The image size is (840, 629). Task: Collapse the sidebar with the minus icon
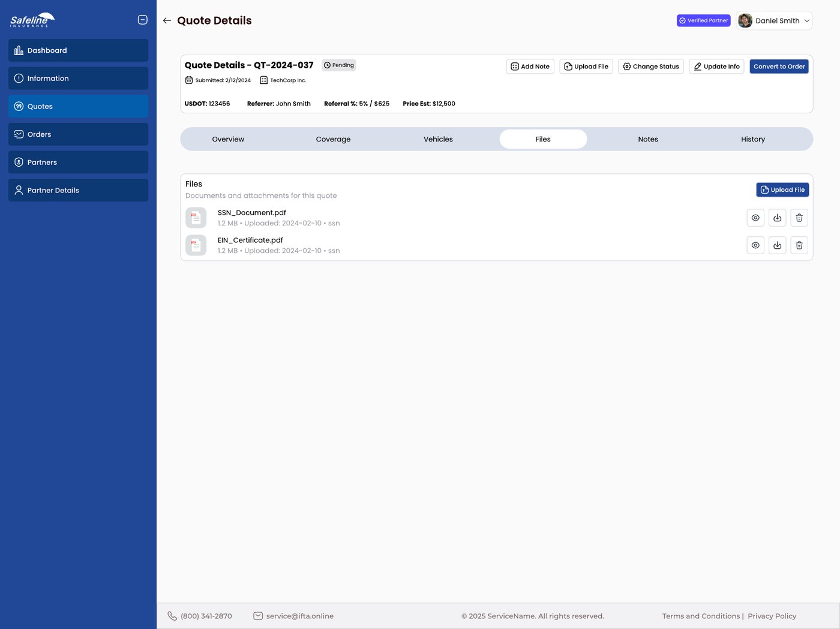[x=143, y=20]
